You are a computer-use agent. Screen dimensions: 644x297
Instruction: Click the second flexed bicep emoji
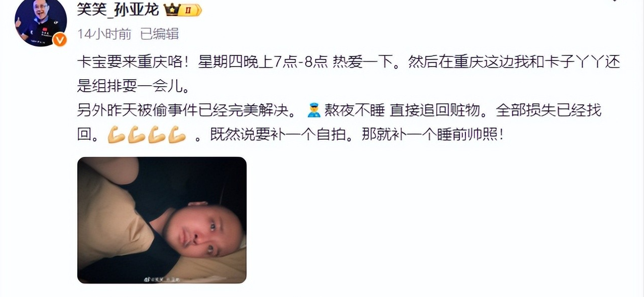[x=136, y=135]
